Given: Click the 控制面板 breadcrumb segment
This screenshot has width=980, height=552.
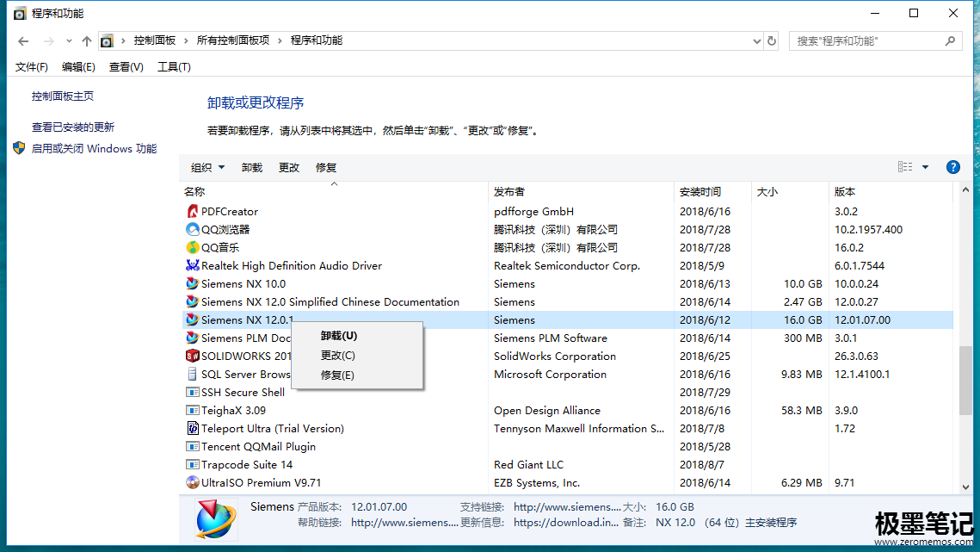Looking at the screenshot, I should point(154,40).
